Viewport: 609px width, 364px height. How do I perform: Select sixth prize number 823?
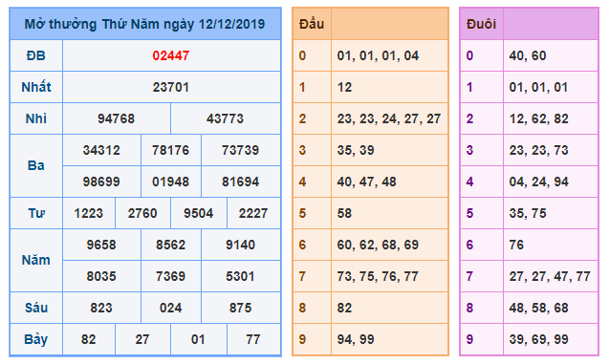click(101, 308)
